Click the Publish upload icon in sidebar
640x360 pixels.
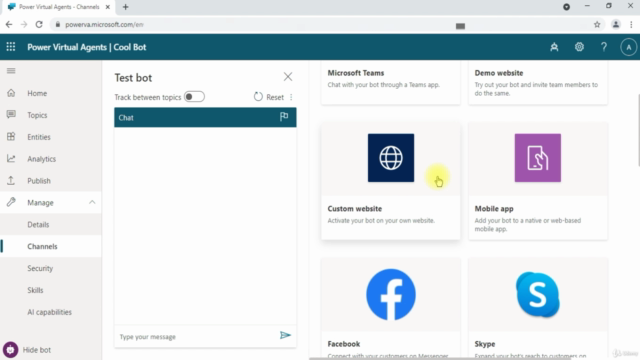11,180
